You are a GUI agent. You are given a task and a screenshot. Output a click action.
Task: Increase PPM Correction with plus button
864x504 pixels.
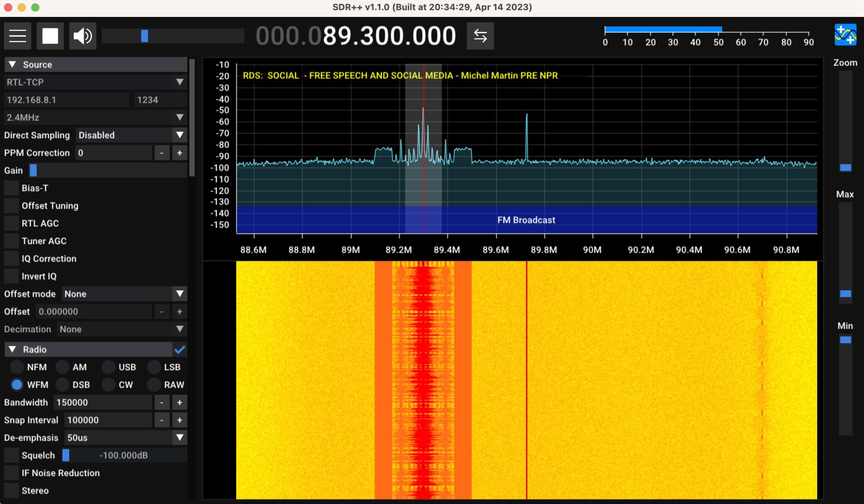(179, 153)
